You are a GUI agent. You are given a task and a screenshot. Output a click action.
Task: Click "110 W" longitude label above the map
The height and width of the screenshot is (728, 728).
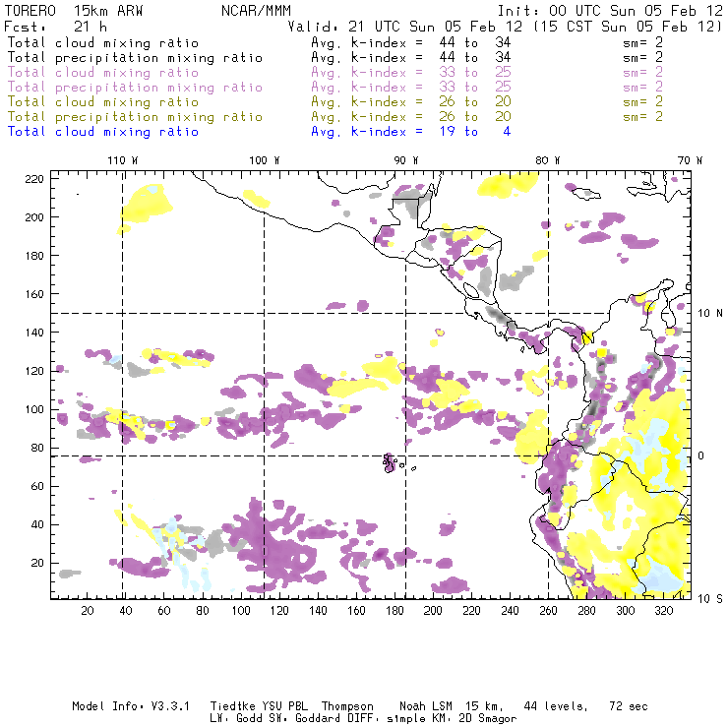(x=123, y=160)
